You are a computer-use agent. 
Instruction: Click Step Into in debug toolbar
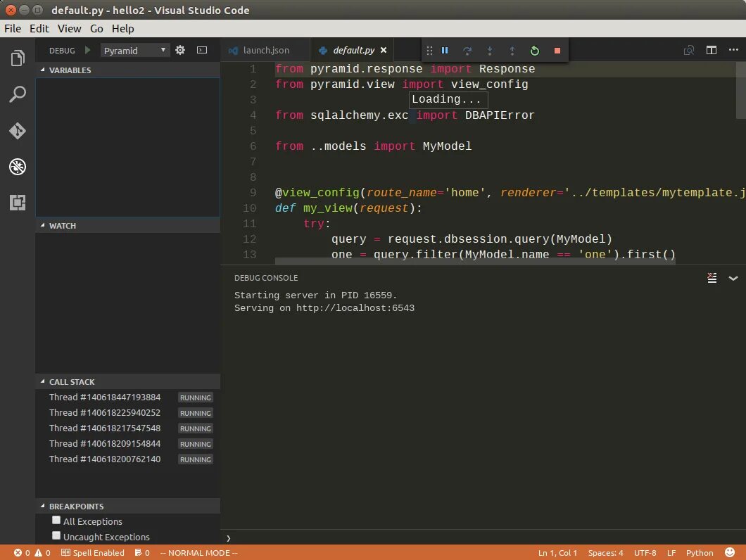click(490, 51)
